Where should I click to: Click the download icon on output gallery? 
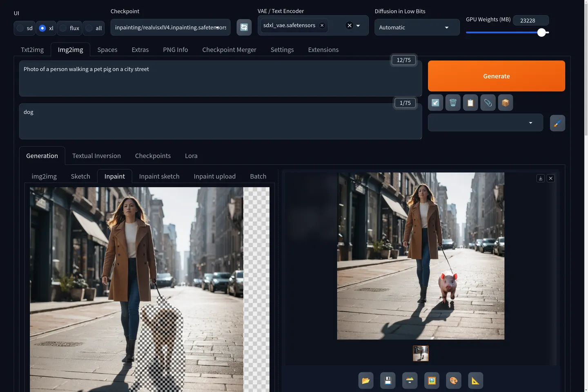(x=541, y=178)
